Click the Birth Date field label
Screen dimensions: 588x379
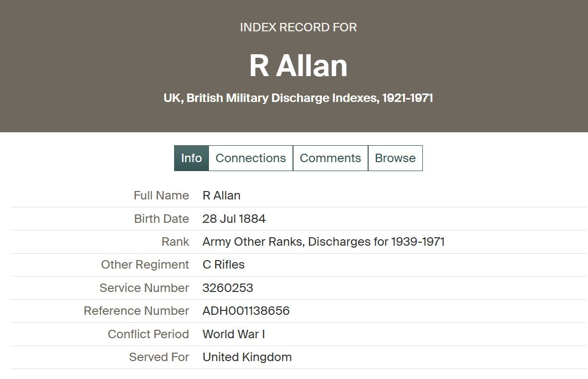point(161,219)
